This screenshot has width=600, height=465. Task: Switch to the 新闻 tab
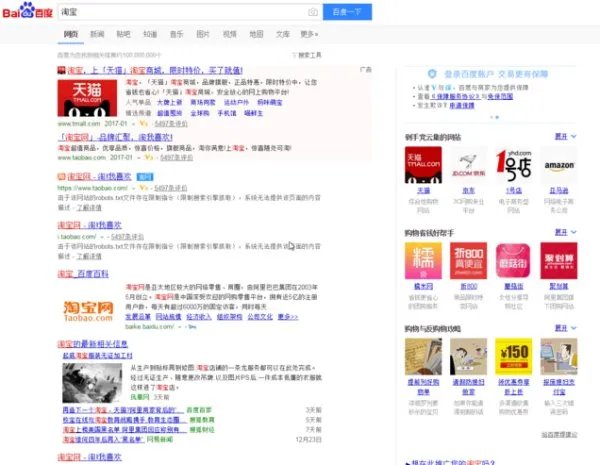click(x=97, y=34)
